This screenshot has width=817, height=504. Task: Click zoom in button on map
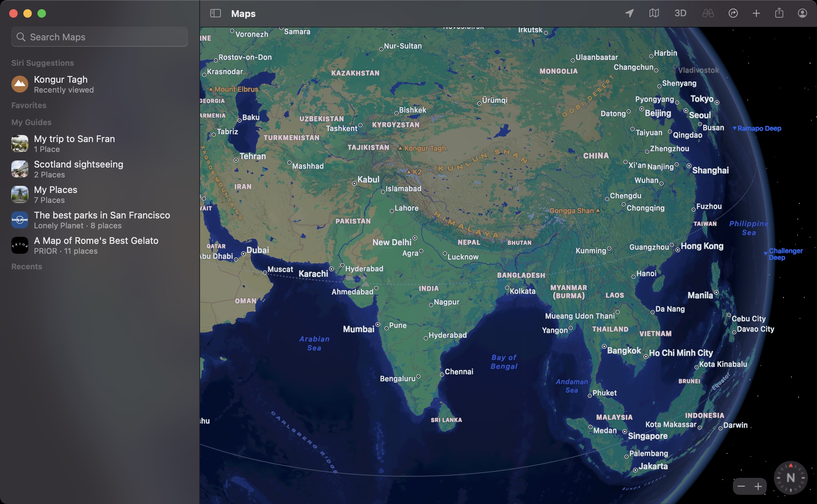(x=758, y=486)
